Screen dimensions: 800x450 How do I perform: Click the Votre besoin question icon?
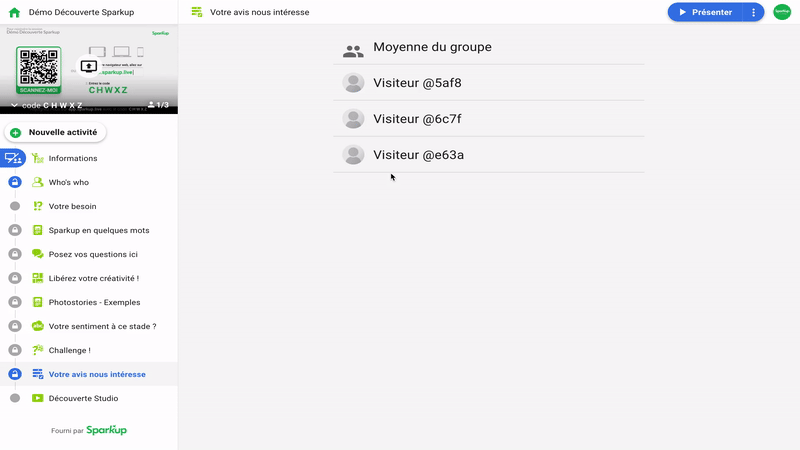(x=37, y=206)
